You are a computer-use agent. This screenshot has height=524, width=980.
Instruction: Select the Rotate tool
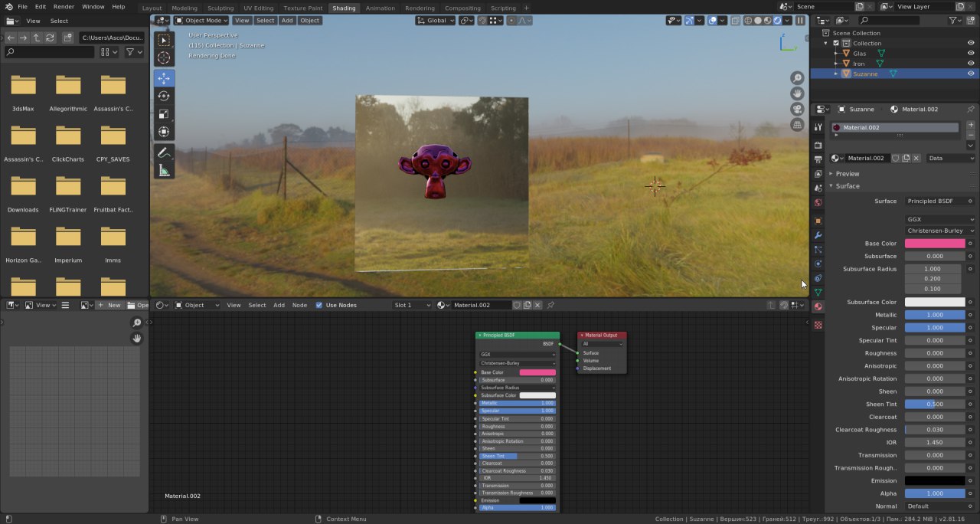(x=164, y=96)
